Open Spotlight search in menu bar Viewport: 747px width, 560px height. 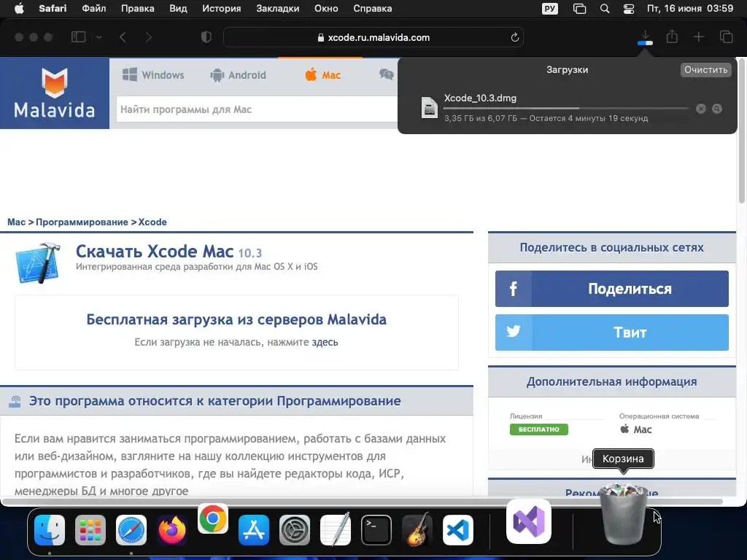605,9
